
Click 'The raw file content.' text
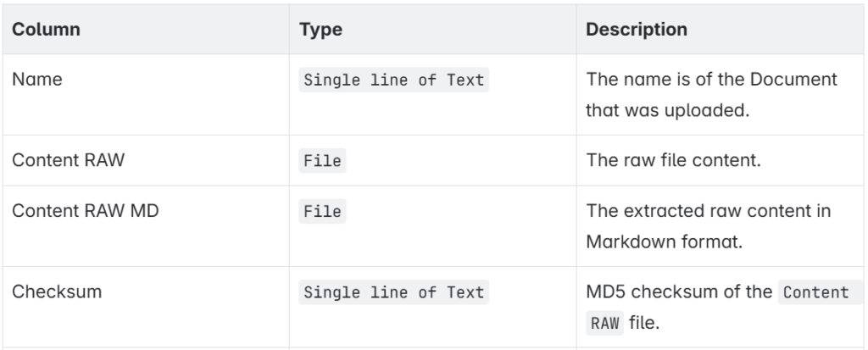(674, 160)
